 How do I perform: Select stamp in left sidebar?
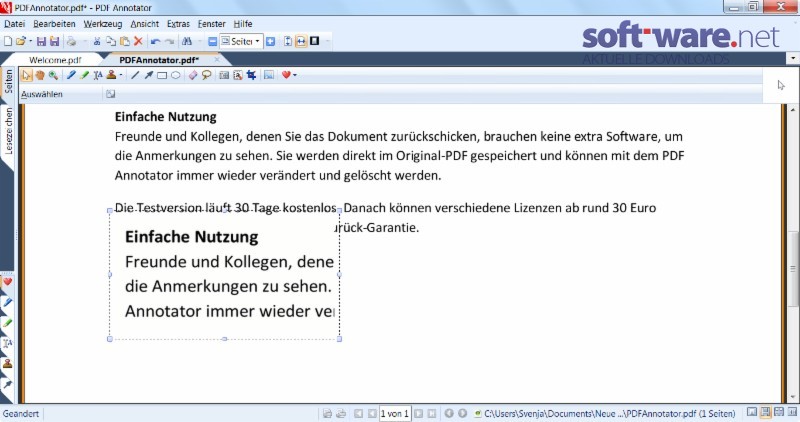[x=8, y=364]
